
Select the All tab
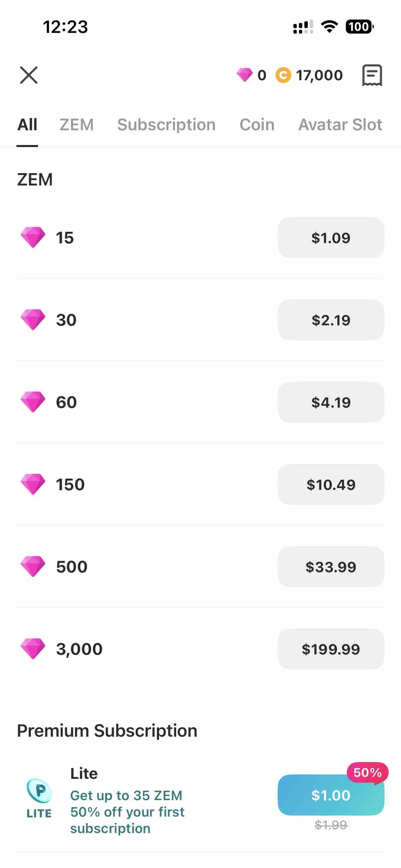(27, 125)
